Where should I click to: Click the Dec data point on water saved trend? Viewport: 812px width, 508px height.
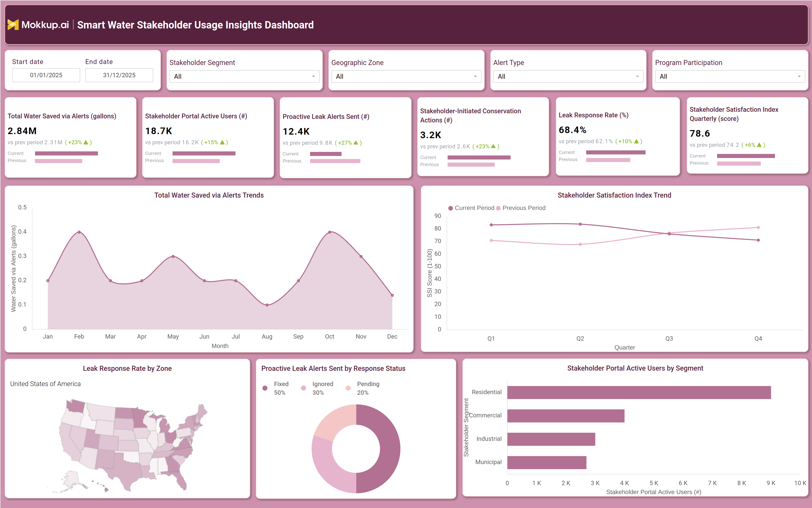[x=392, y=295]
